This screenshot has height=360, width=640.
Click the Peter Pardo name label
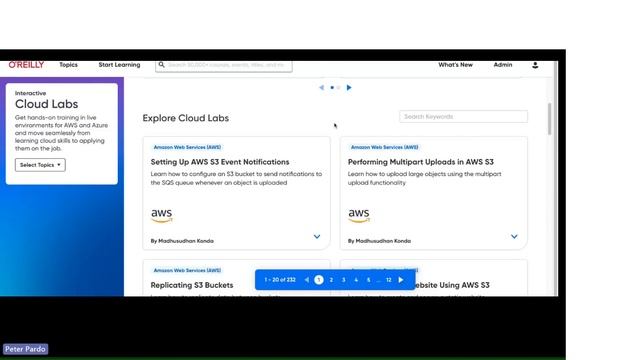click(25, 349)
